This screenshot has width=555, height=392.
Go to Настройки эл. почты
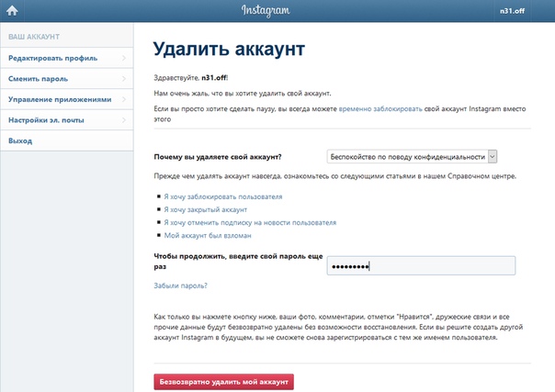(x=67, y=120)
